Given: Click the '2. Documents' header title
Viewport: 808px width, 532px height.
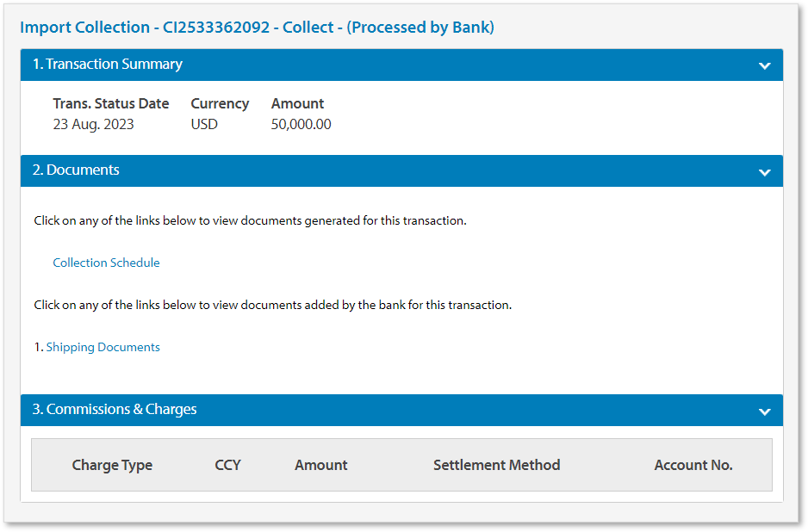Looking at the screenshot, I should [76, 170].
